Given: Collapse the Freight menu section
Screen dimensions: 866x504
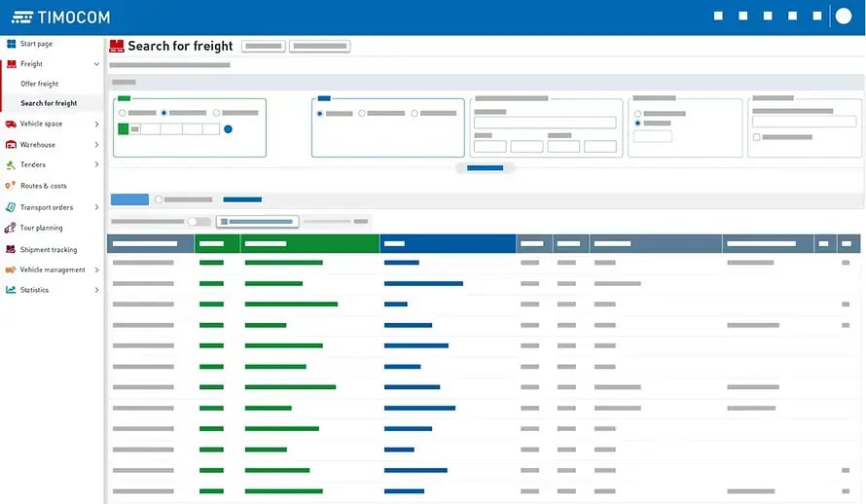Looking at the screenshot, I should coord(96,64).
